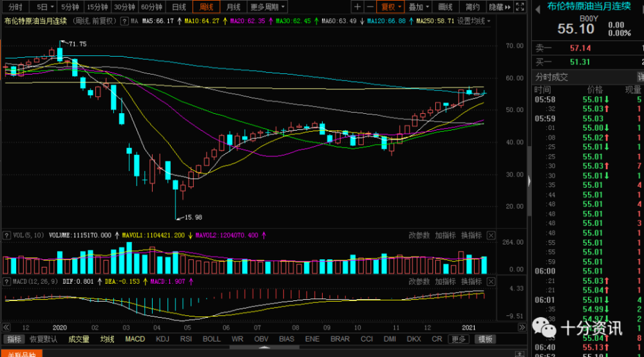Click 换指标 in VOL panel
This screenshot has width=644, height=357.
(471, 235)
